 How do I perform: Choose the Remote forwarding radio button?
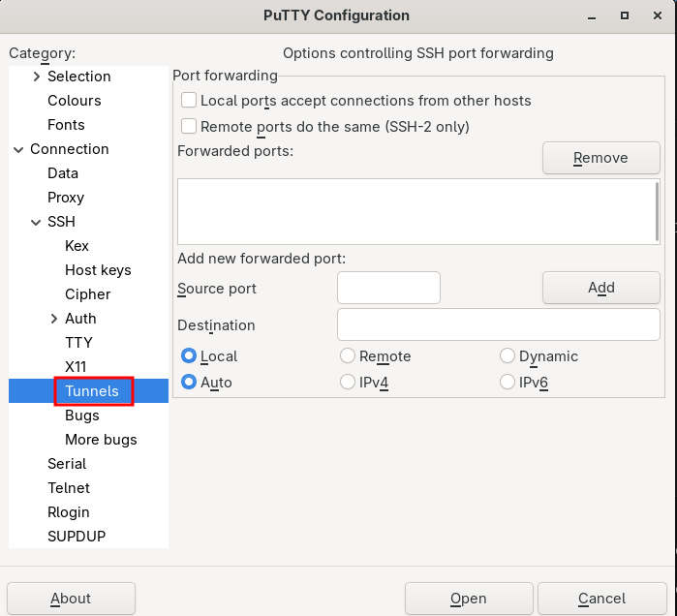pyautogui.click(x=348, y=356)
